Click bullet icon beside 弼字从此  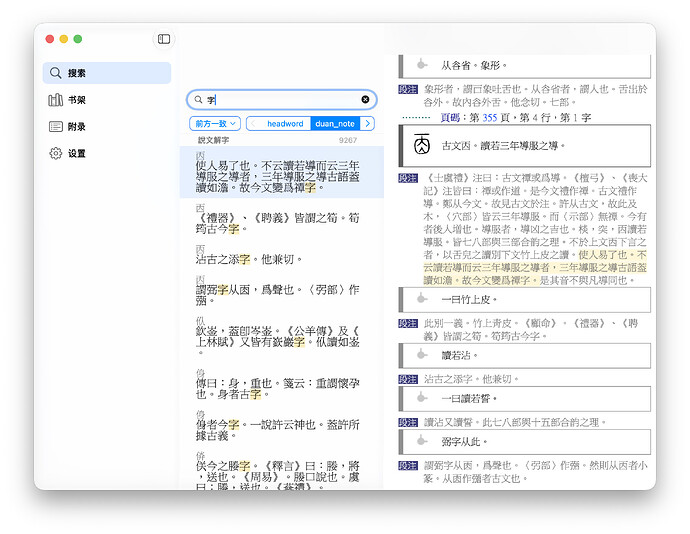(422, 441)
